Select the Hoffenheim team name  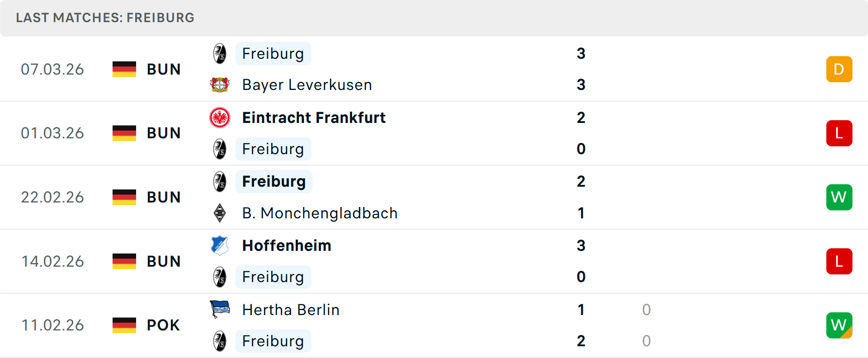coord(287,245)
